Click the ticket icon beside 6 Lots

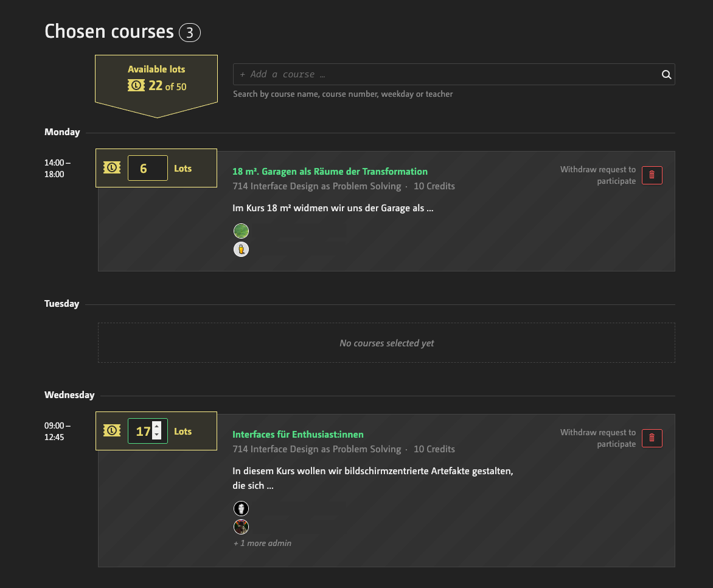[x=112, y=168]
